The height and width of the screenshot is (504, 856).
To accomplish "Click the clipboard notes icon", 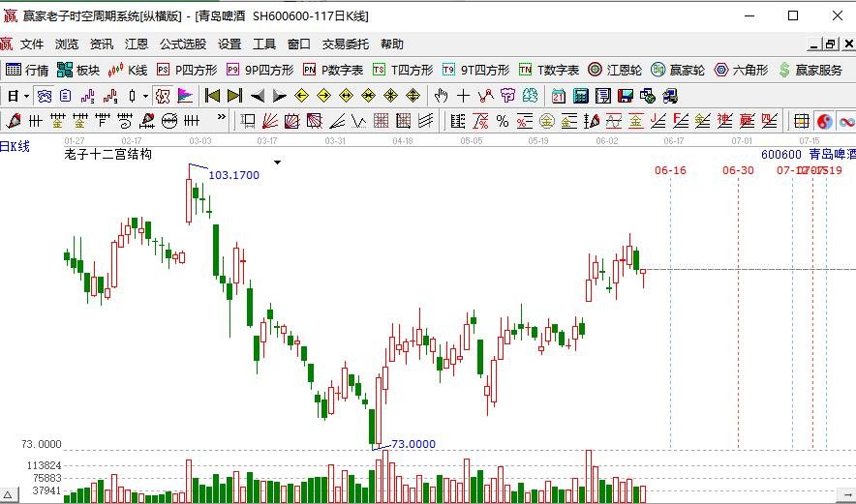I will [x=66, y=97].
